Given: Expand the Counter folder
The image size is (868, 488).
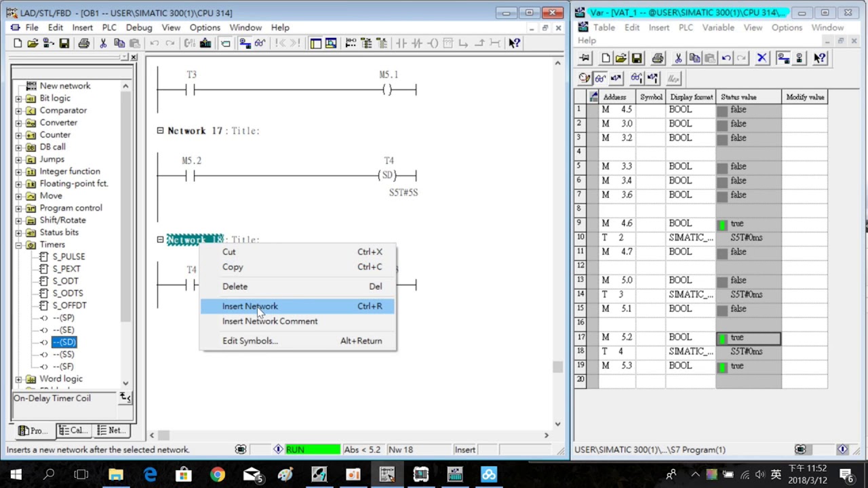Looking at the screenshot, I should point(19,135).
